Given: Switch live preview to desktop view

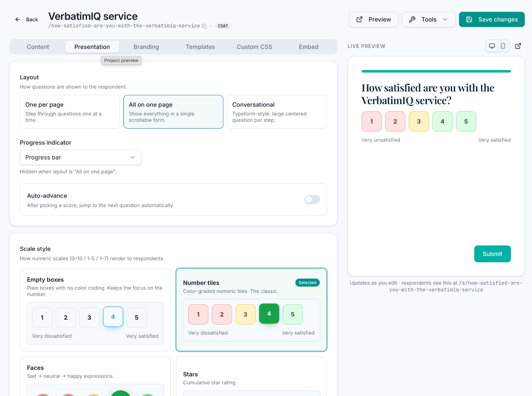Looking at the screenshot, I should (492, 46).
